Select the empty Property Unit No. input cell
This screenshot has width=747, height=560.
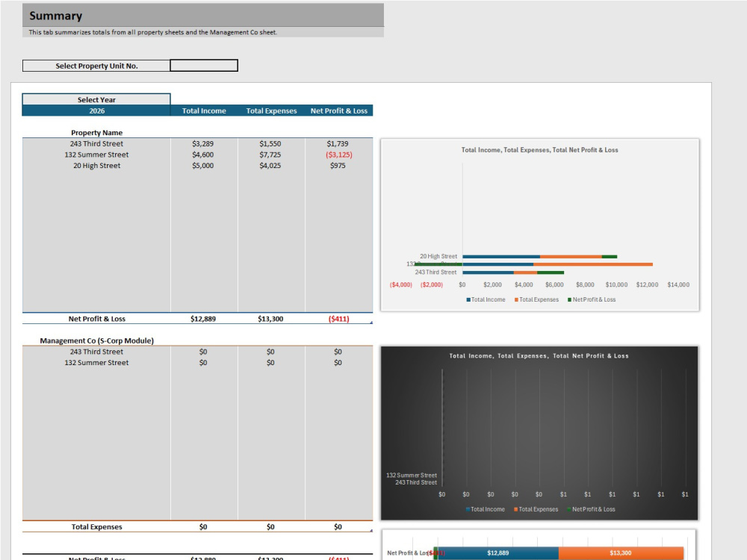[x=204, y=66]
